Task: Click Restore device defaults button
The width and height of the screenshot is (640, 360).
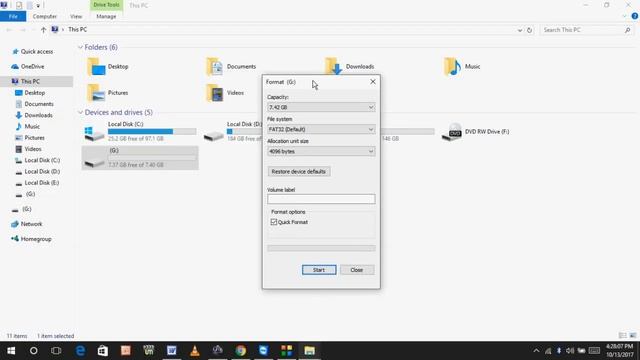Action: (x=299, y=171)
